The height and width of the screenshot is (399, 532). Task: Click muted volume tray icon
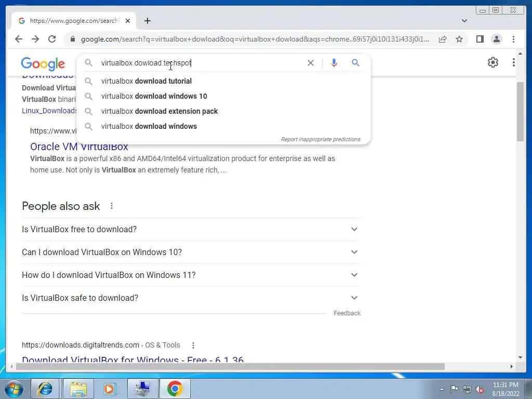pos(480,390)
